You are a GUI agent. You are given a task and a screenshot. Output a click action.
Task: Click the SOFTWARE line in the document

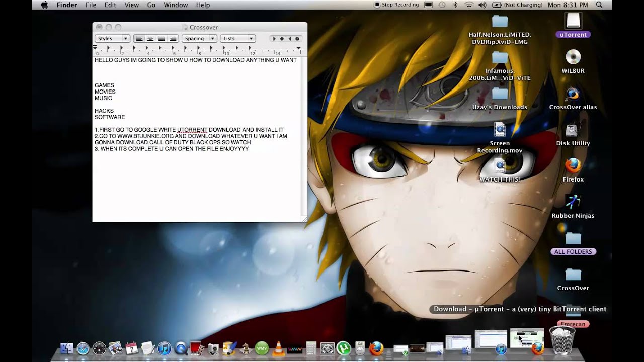110,117
